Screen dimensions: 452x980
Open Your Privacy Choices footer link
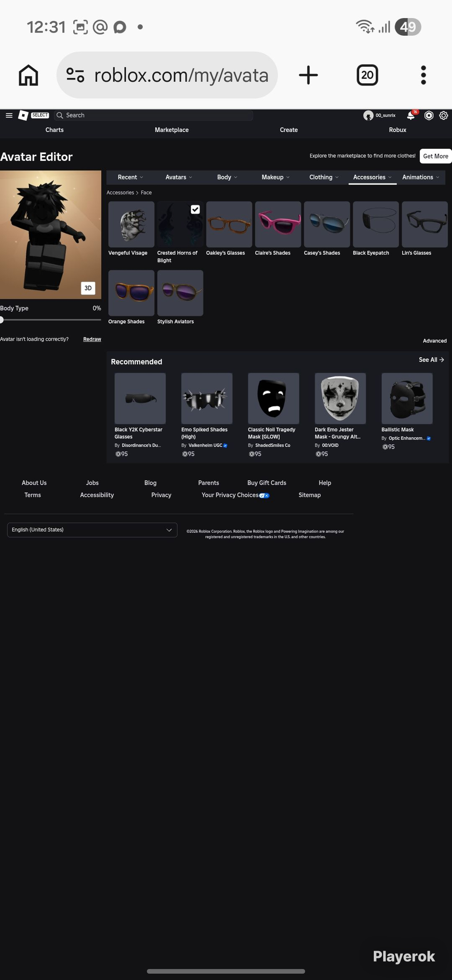pyautogui.click(x=235, y=495)
